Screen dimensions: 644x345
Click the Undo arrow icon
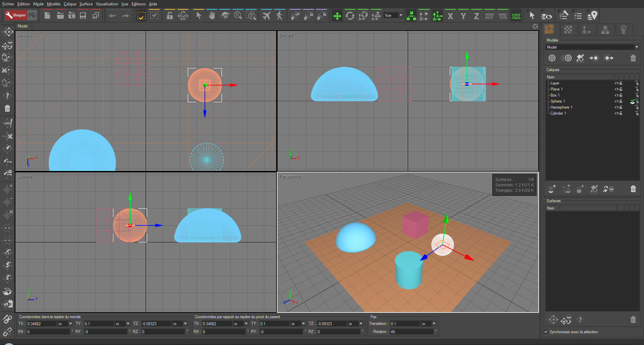[112, 15]
